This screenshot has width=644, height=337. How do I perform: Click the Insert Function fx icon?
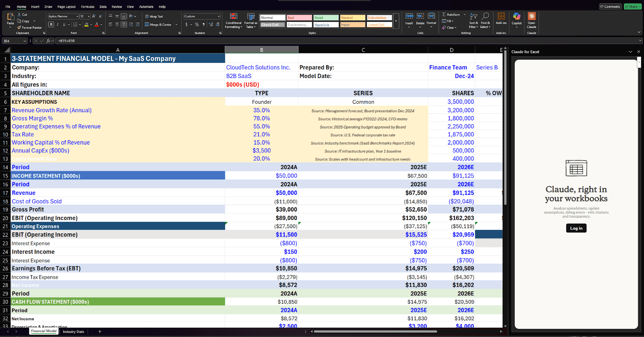click(49, 41)
